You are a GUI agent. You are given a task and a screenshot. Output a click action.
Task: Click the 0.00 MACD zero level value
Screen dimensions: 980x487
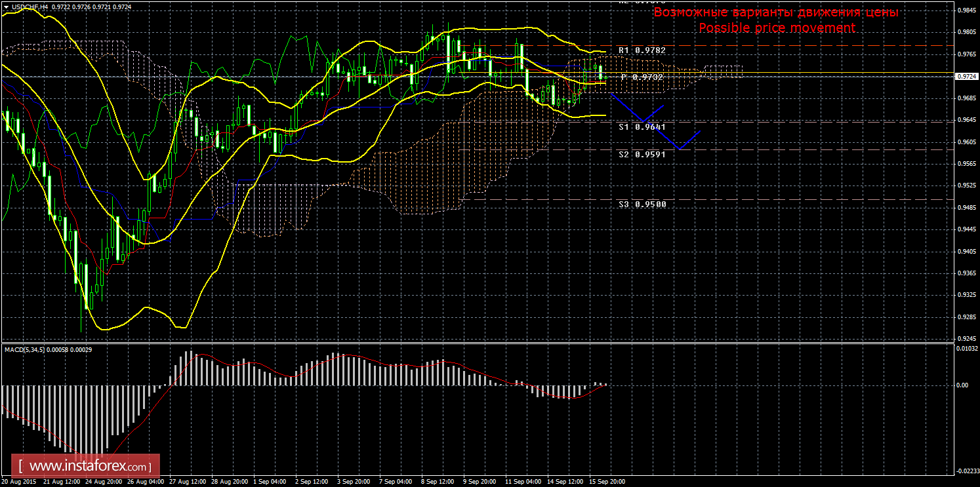click(x=962, y=385)
